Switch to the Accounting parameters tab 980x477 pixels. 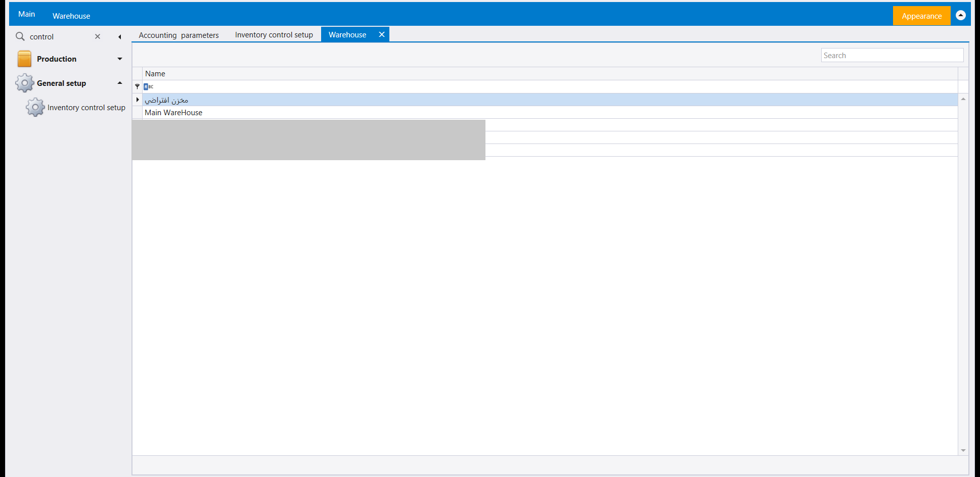pyautogui.click(x=179, y=35)
